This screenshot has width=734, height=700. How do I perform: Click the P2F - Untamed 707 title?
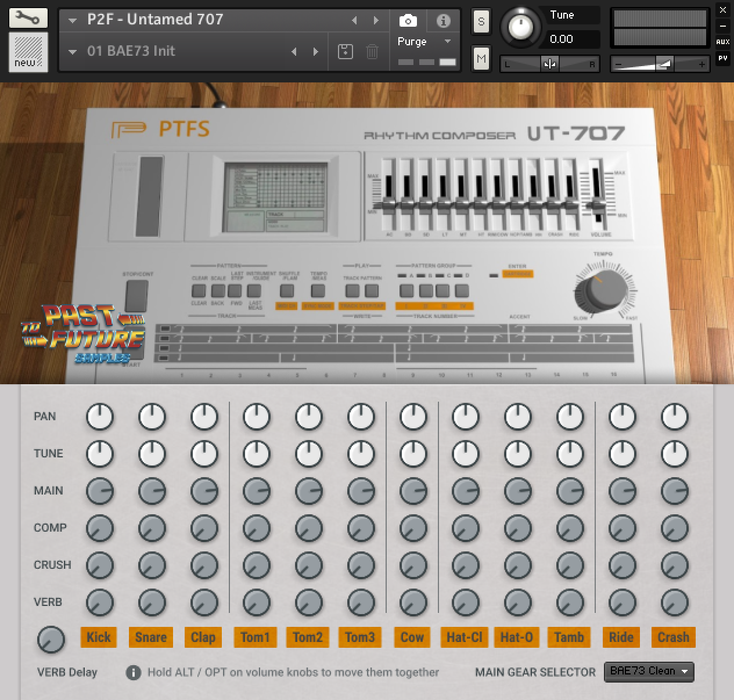(x=155, y=19)
